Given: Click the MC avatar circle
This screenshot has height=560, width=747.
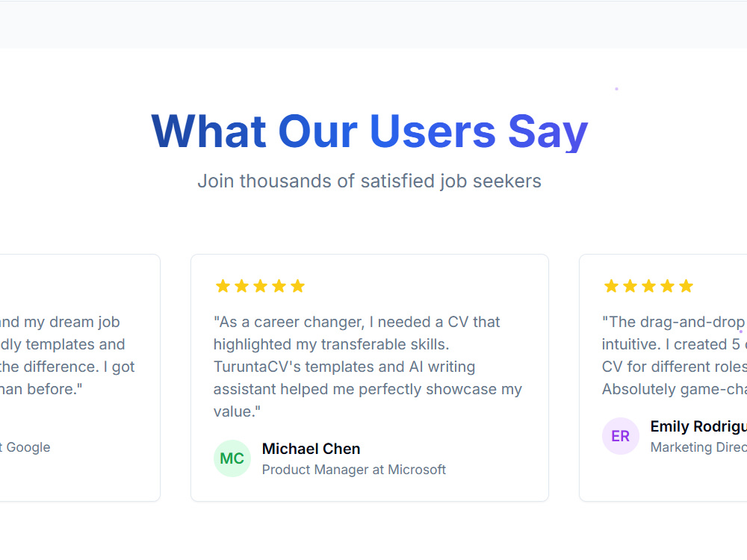Looking at the screenshot, I should coord(232,458).
